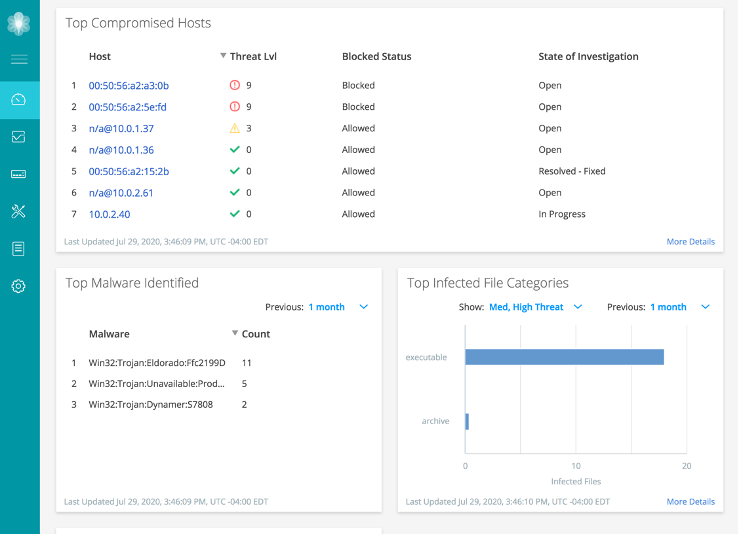
Task: Open the Dashboard gauge icon in sidebar
Action: 19,99
